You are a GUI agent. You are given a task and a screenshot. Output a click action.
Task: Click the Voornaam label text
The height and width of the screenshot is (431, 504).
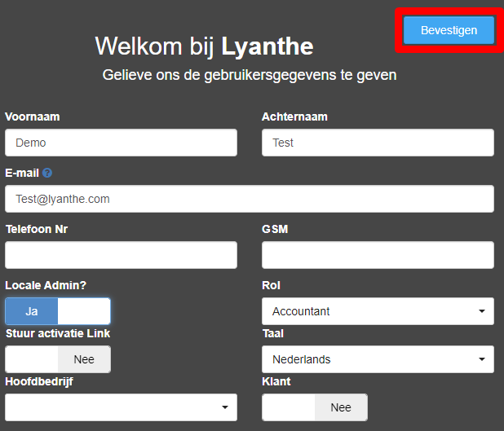(33, 117)
